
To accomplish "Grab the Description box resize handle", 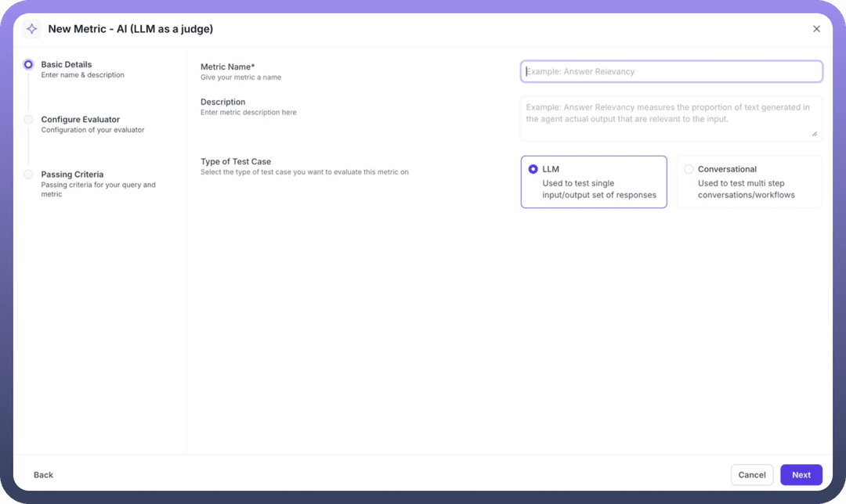I will point(814,134).
